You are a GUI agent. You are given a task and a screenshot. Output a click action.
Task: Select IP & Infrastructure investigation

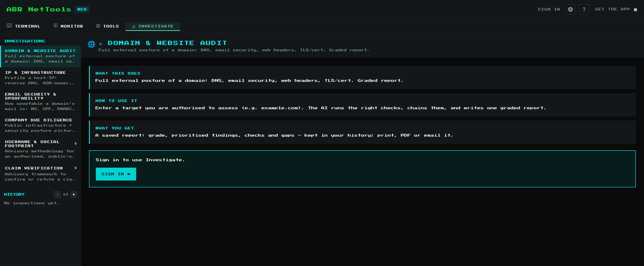40,78
